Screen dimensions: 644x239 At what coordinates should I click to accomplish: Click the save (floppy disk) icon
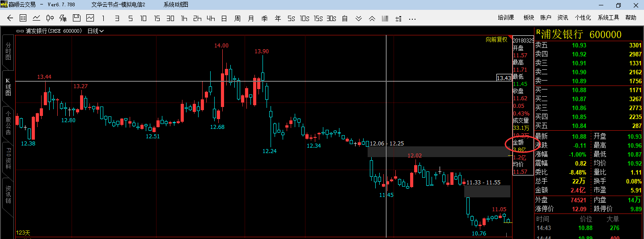tap(76, 18)
